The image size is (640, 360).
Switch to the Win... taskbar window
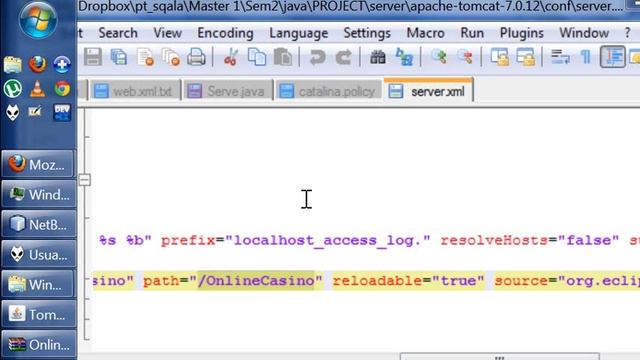pos(38,284)
